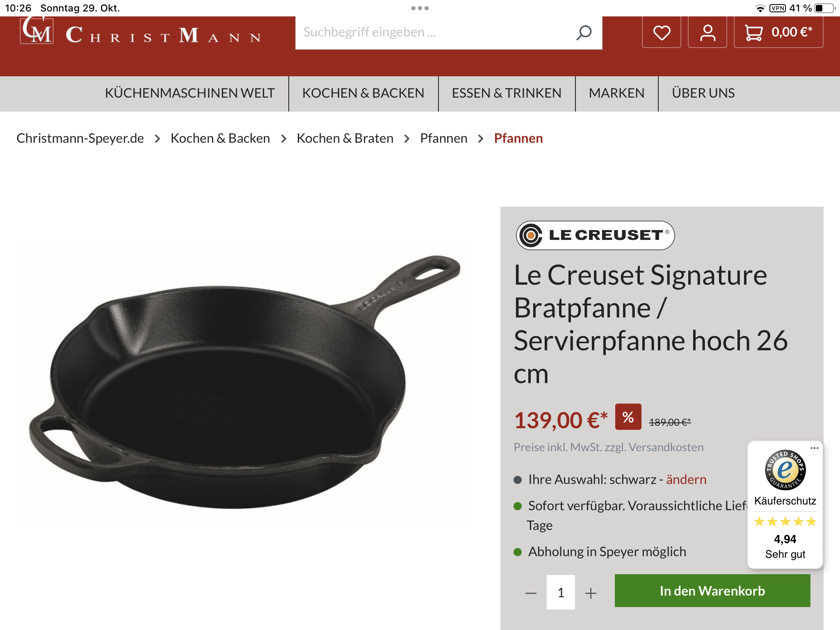
Task: Decrease quantity with the minus button
Action: [x=531, y=593]
